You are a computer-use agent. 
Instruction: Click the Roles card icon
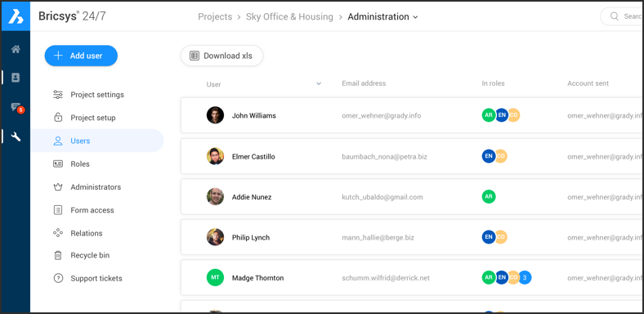(58, 164)
